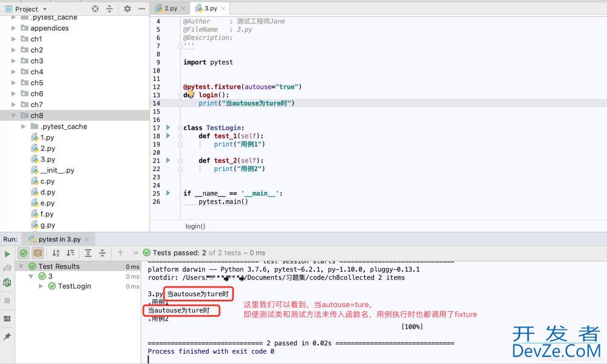Toggle auto-test icon in run sidebar
The width and height of the screenshot is (607, 364).
7,282
